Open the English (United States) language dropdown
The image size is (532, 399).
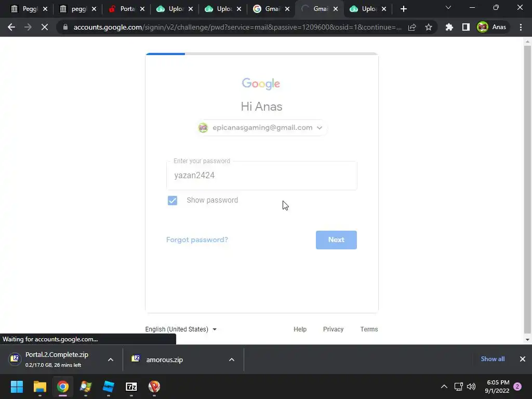pos(181,329)
